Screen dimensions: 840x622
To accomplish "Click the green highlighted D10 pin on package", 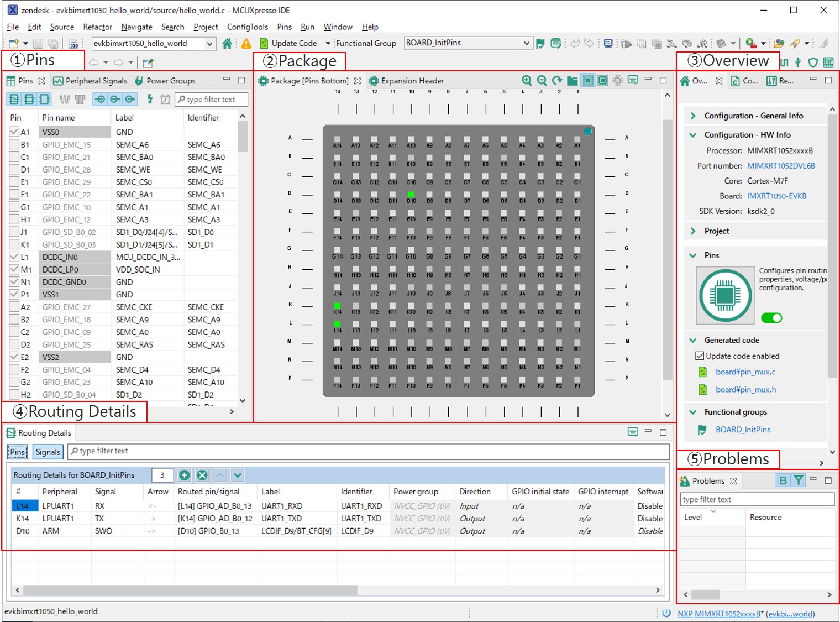I will pyautogui.click(x=411, y=195).
